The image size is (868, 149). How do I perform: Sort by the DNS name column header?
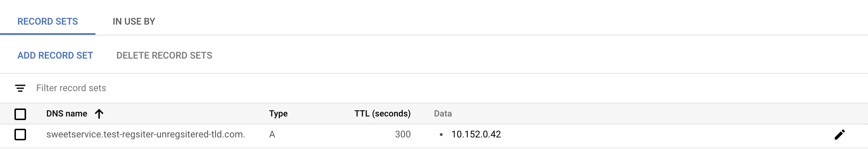67,114
